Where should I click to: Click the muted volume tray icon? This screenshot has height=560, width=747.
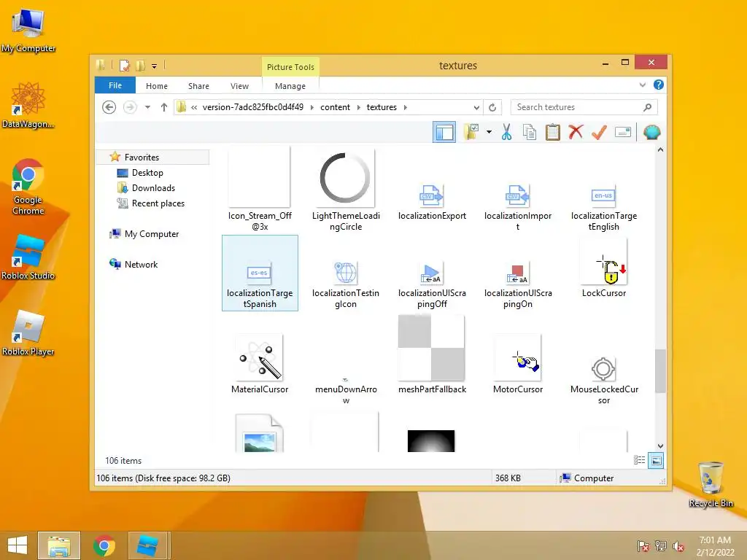click(x=678, y=546)
